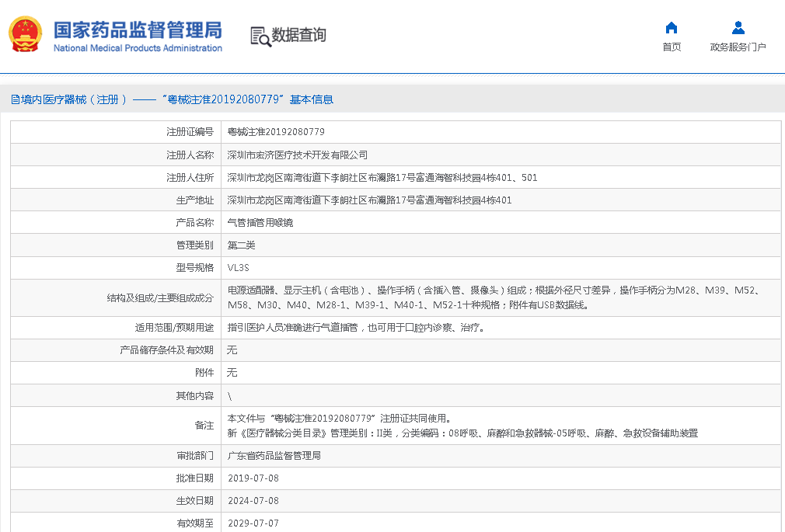Image resolution: width=785 pixels, height=532 pixels.
Task: Click the 有效期至 value 2029-07-07
Action: (253, 523)
